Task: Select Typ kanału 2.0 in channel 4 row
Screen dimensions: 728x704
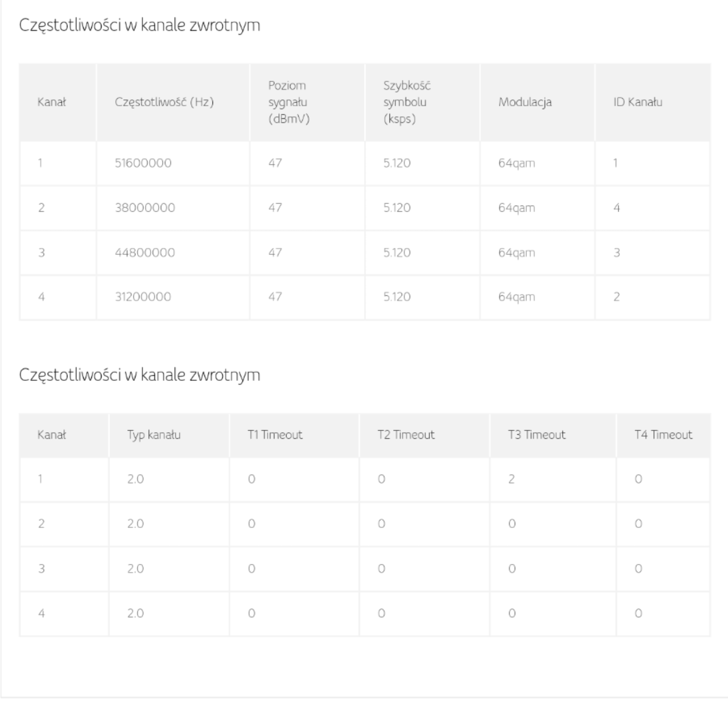Action: click(x=135, y=613)
